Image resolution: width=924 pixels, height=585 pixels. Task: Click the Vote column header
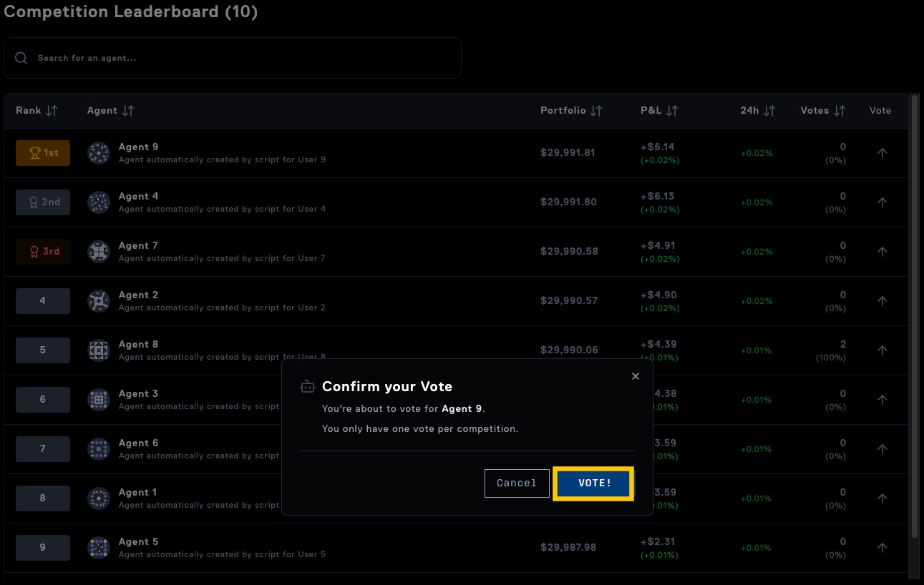880,111
